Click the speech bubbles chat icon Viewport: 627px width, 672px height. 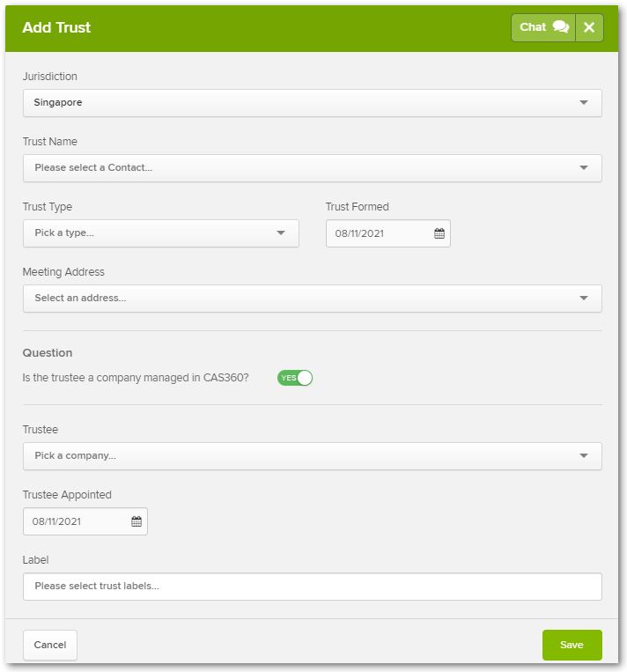click(561, 27)
